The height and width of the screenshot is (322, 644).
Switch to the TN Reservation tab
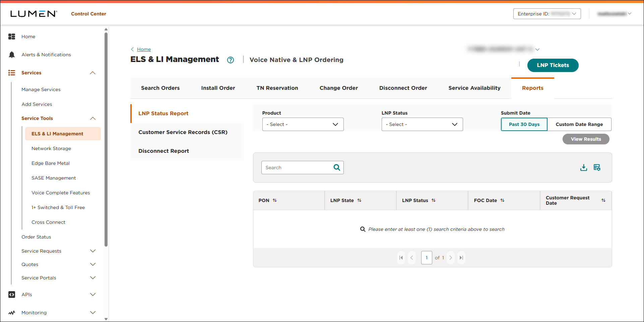coord(277,88)
